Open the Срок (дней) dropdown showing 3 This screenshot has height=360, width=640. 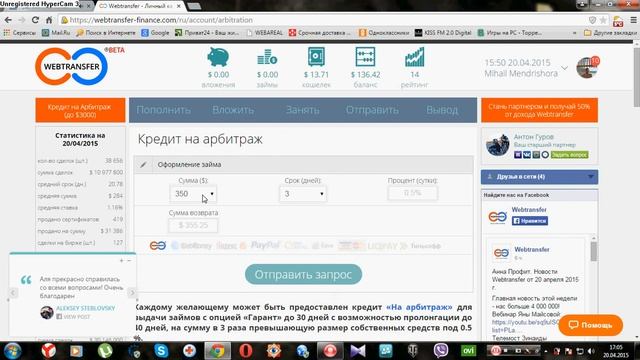point(303,194)
